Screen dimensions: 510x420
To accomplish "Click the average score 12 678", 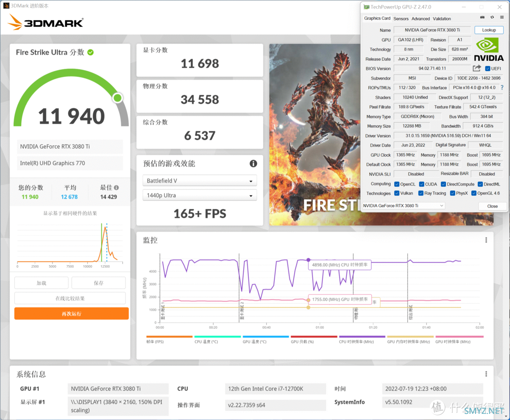I will coord(69,197).
